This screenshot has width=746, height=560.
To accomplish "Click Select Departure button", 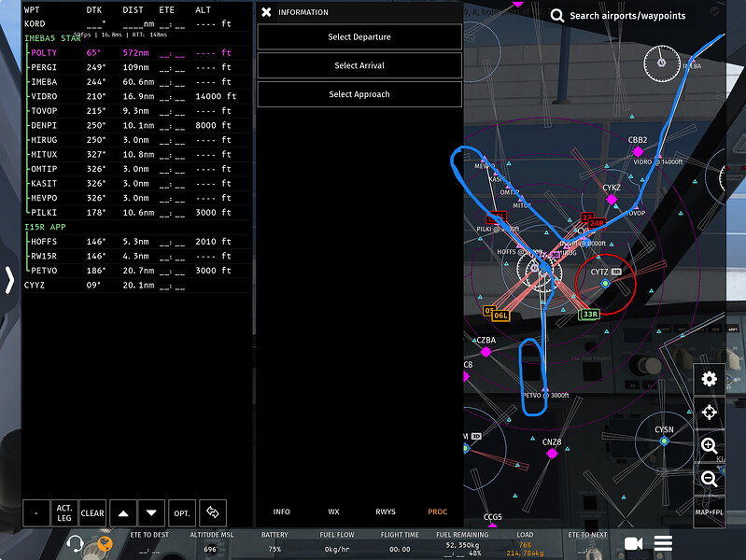I will point(359,36).
